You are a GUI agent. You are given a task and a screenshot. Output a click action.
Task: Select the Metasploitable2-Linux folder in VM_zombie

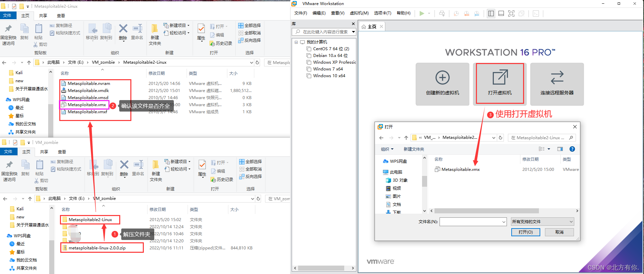90,220
